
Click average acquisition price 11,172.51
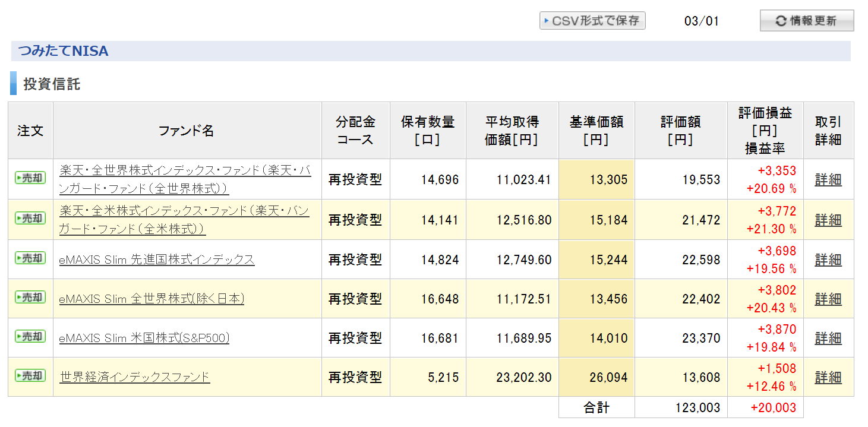(x=524, y=299)
